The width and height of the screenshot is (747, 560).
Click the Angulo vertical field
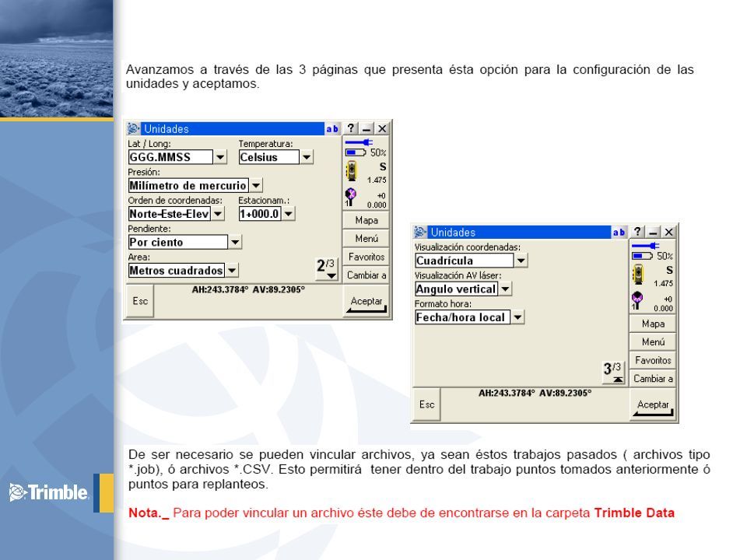[457, 289]
